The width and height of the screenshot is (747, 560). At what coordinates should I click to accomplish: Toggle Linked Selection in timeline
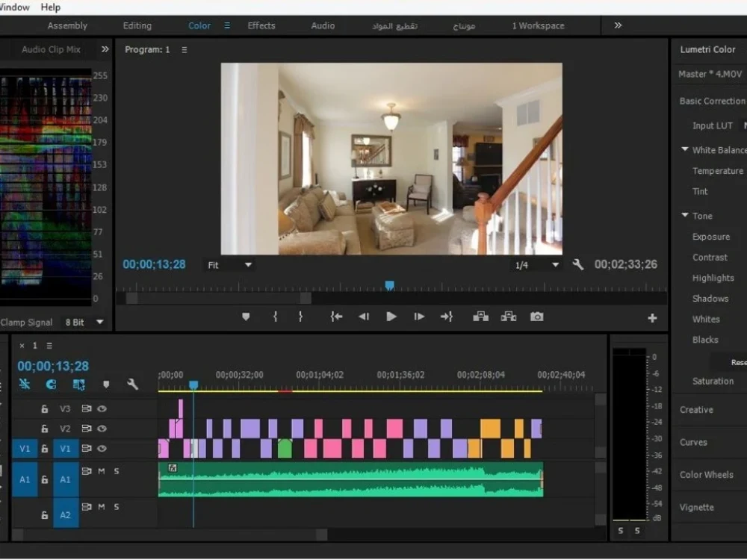click(x=78, y=385)
